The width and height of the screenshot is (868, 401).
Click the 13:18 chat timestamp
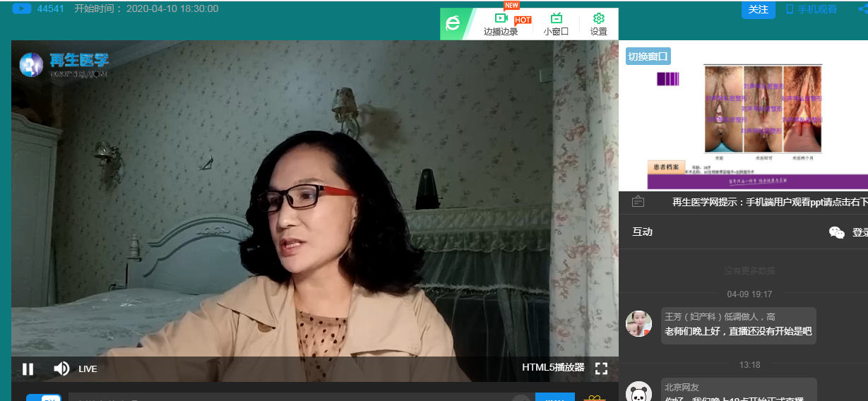[x=749, y=365]
